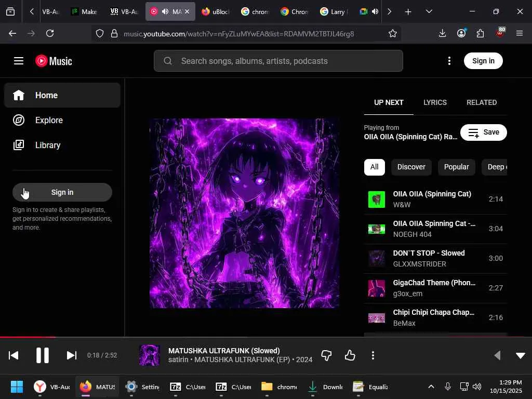Open Firefox downloads panel
Image resolution: width=532 pixels, height=399 pixels.
coord(442,33)
